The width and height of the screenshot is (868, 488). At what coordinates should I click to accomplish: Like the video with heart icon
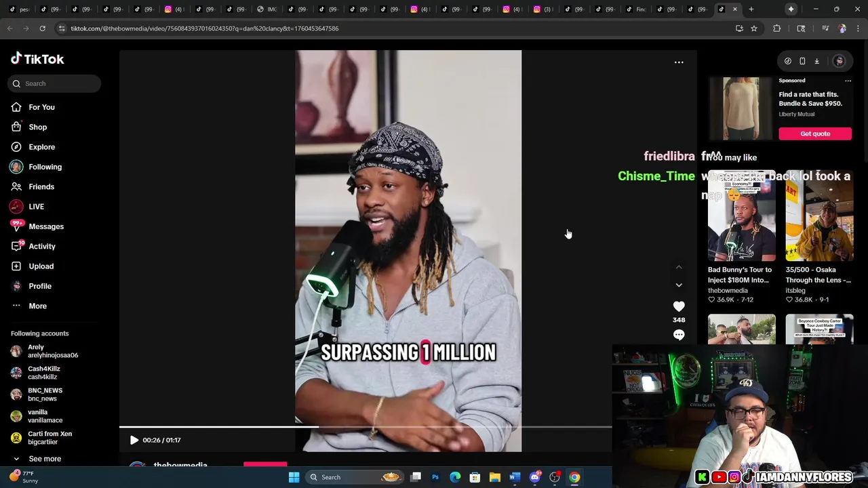point(679,306)
